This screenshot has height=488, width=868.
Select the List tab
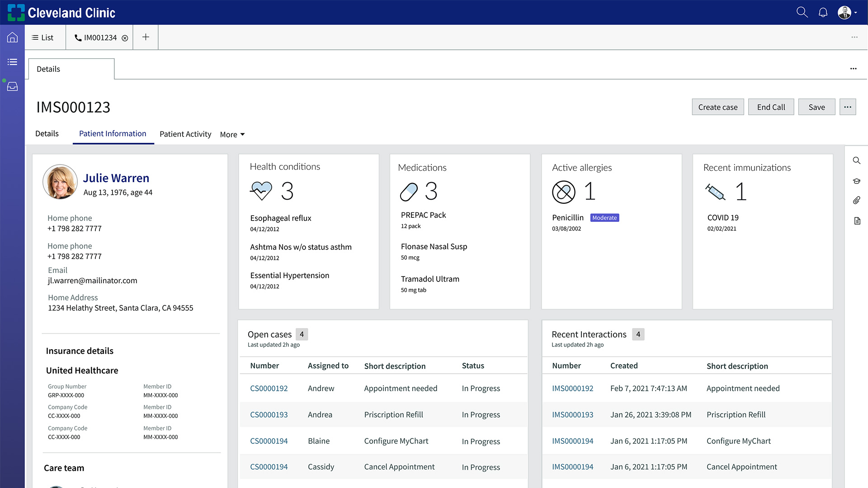42,38
